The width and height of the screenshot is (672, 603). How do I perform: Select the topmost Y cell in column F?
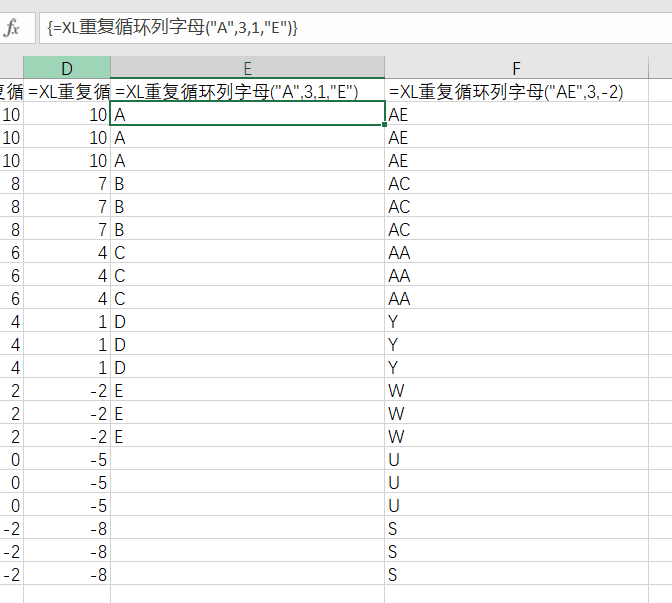516,321
